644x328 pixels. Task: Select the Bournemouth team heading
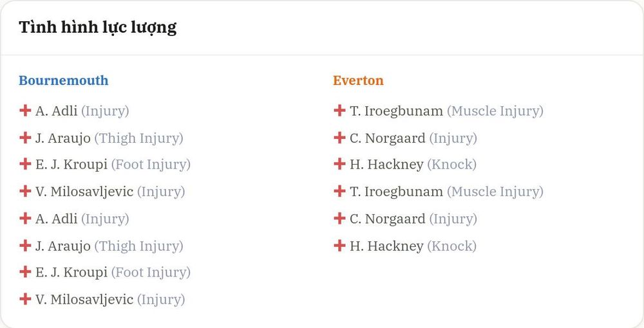pos(64,80)
